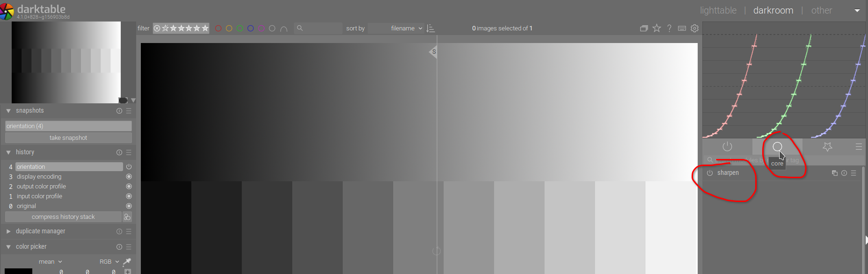The width and height of the screenshot is (868, 274).
Task: Open sharpen multiple instances menu
Action: [834, 173]
